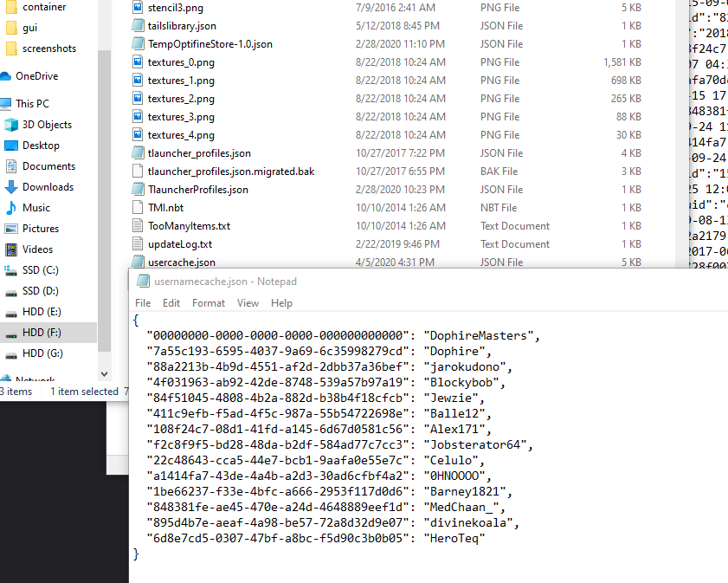Open the Notepad Edit menu
This screenshot has height=583, width=728.
pyautogui.click(x=171, y=303)
